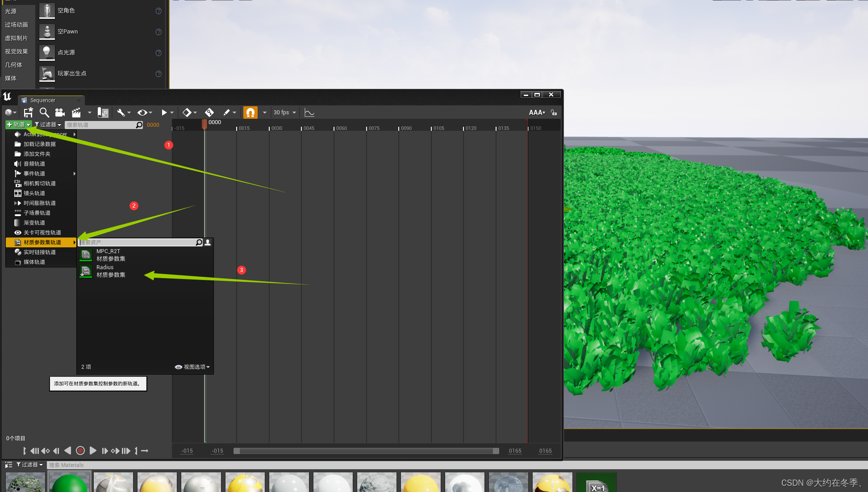The width and height of the screenshot is (868, 492).
Task: Toggle the sequence lock icon near AAA
Action: click(x=554, y=113)
